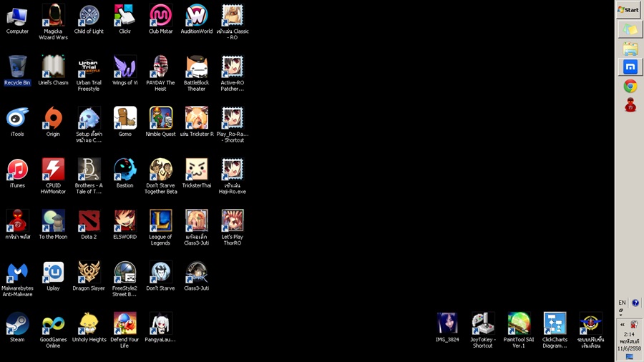The width and height of the screenshot is (644, 362).
Task: Open Wings of Vi shortcut
Action: tap(125, 70)
